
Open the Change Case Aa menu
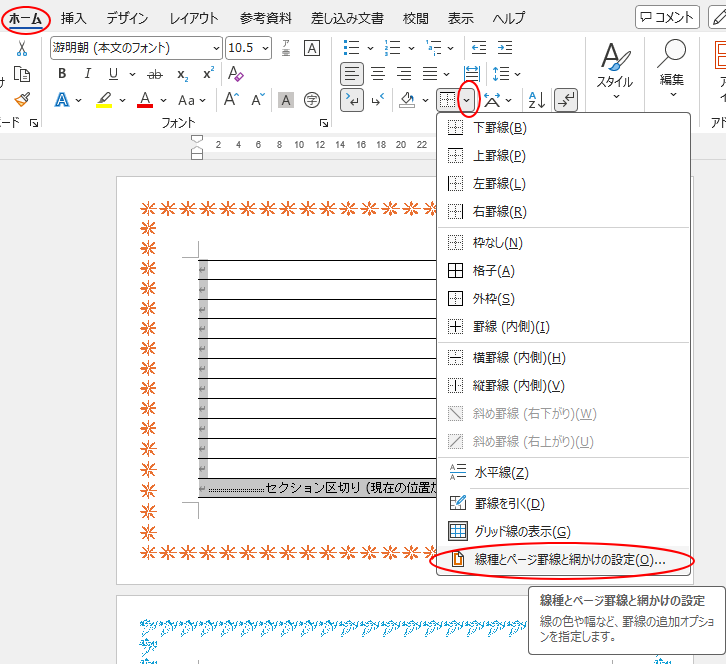(x=192, y=100)
